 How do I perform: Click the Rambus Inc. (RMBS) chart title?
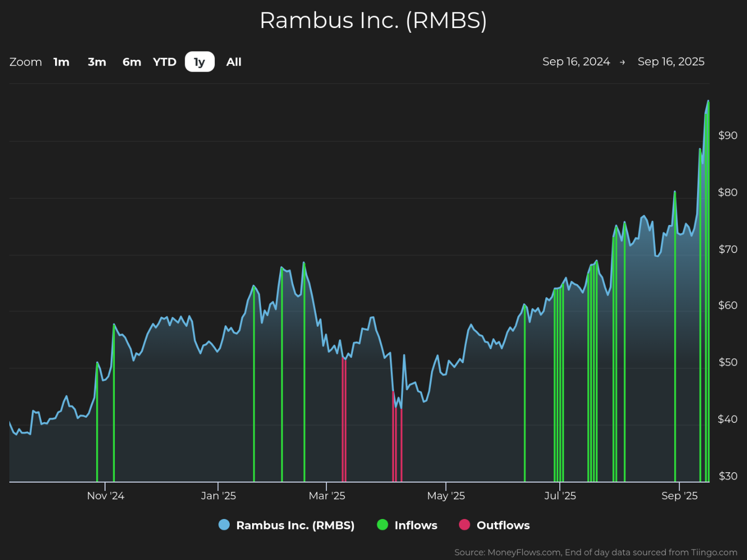pos(373,21)
